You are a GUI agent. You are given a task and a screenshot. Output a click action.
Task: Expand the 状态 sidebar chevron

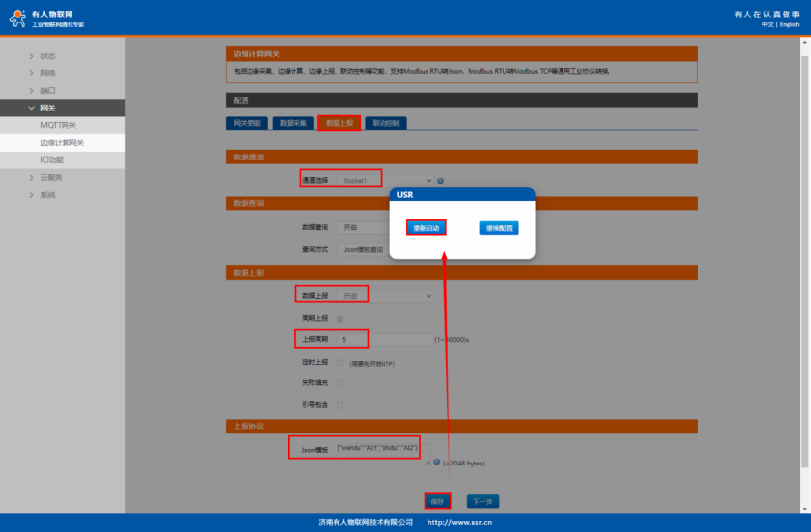coord(31,56)
